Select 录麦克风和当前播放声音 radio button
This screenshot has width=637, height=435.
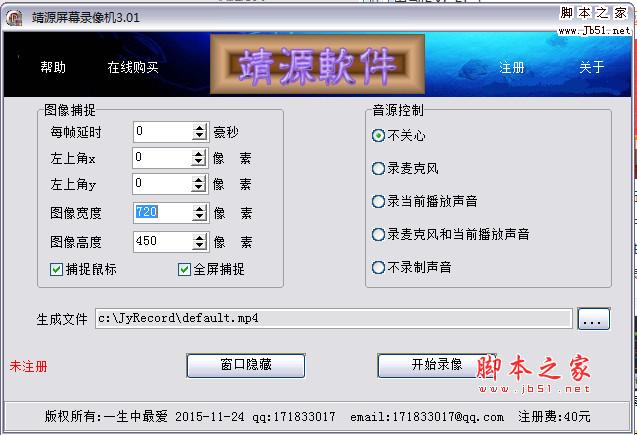(378, 234)
